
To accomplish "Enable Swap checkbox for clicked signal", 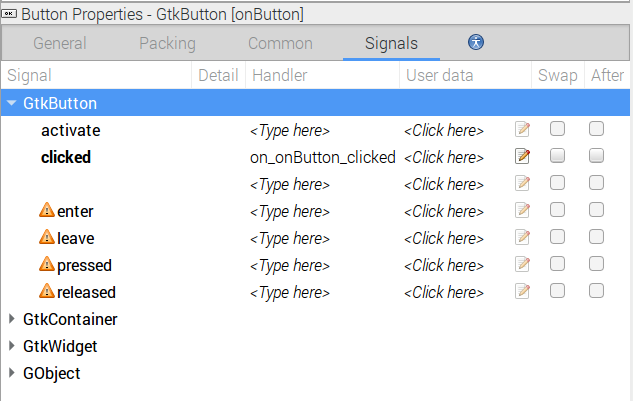I will click(x=558, y=156).
